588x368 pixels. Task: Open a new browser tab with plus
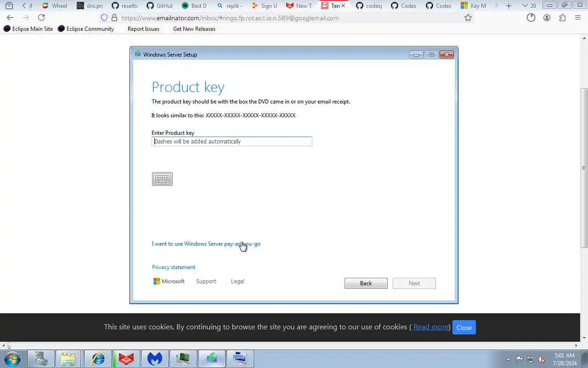tap(509, 6)
